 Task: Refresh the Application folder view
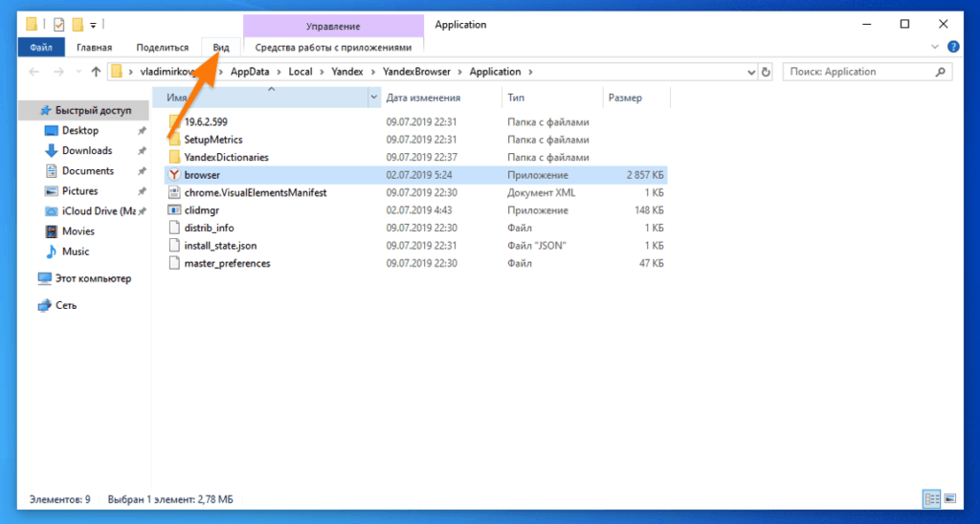pyautogui.click(x=767, y=72)
